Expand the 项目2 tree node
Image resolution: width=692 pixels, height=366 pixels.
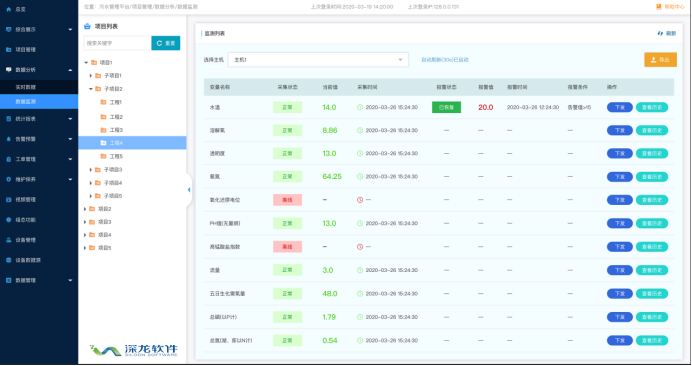pos(85,209)
